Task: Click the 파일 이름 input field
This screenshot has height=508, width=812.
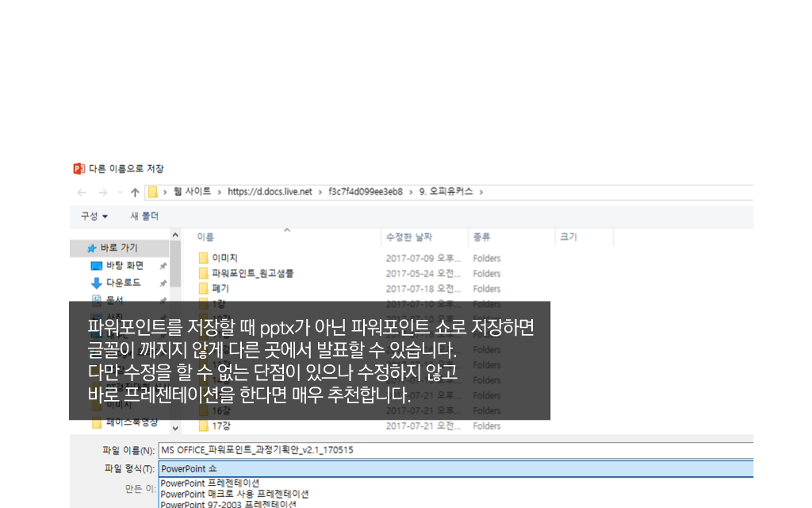Action: point(456,450)
